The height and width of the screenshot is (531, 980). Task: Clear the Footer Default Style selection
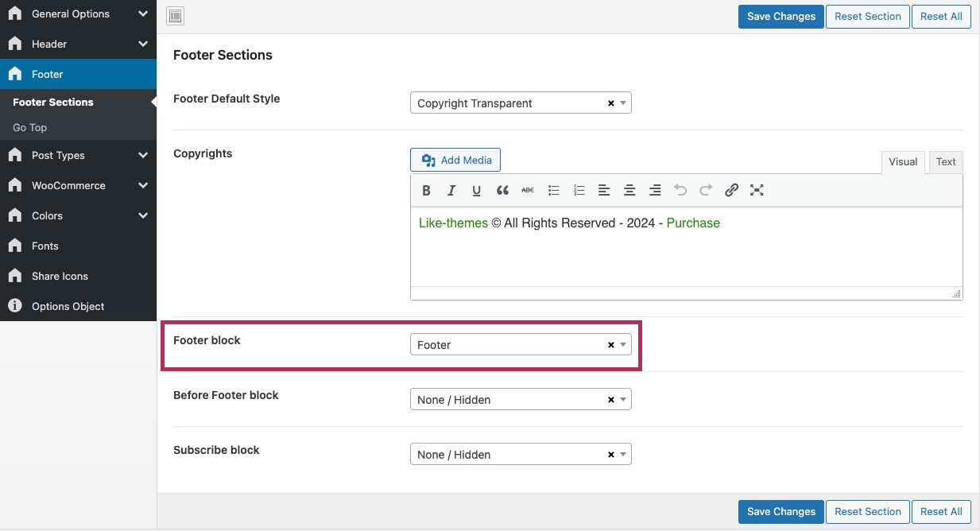610,103
